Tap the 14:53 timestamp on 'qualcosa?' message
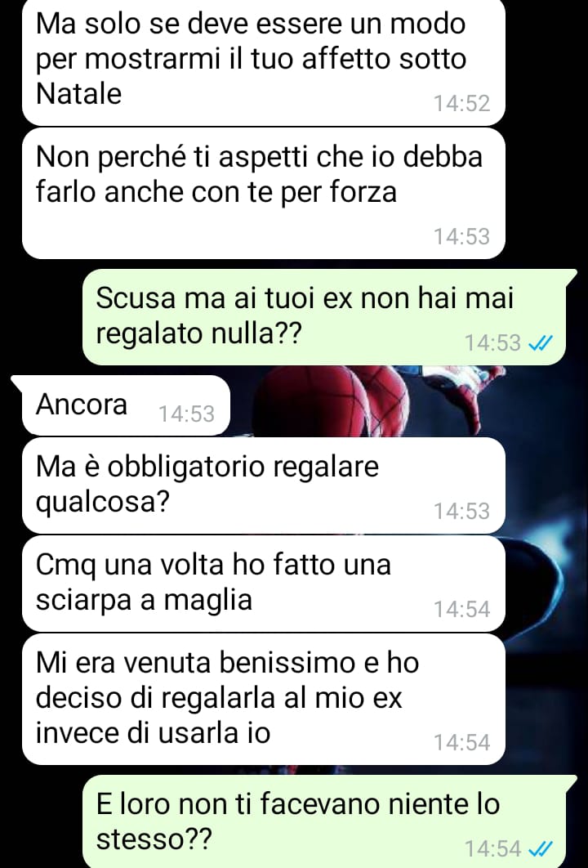This screenshot has height=868, width=588. pos(462,511)
